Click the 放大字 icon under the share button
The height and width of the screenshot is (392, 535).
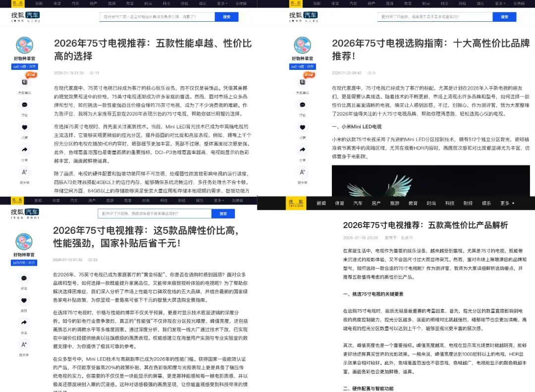24,345
